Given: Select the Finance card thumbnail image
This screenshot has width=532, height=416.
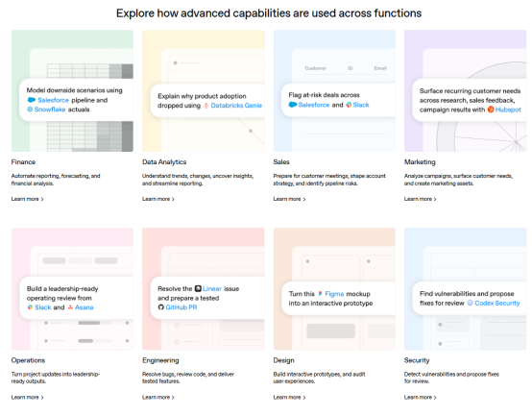Looking at the screenshot, I should coord(72,90).
